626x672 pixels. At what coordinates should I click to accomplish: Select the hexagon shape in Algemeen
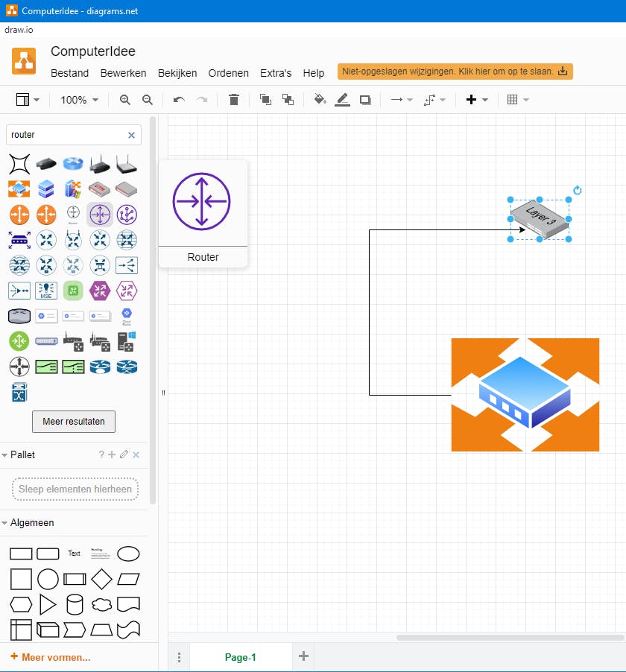point(21,605)
